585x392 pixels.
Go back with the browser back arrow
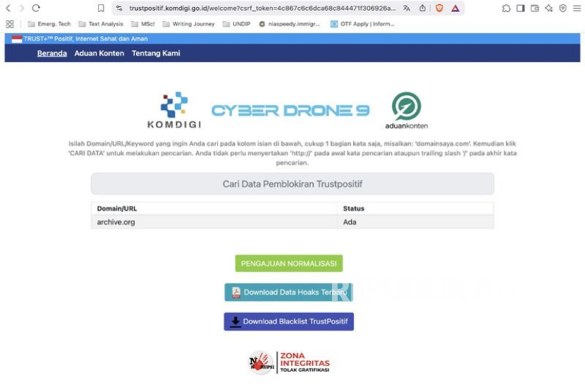pos(8,8)
